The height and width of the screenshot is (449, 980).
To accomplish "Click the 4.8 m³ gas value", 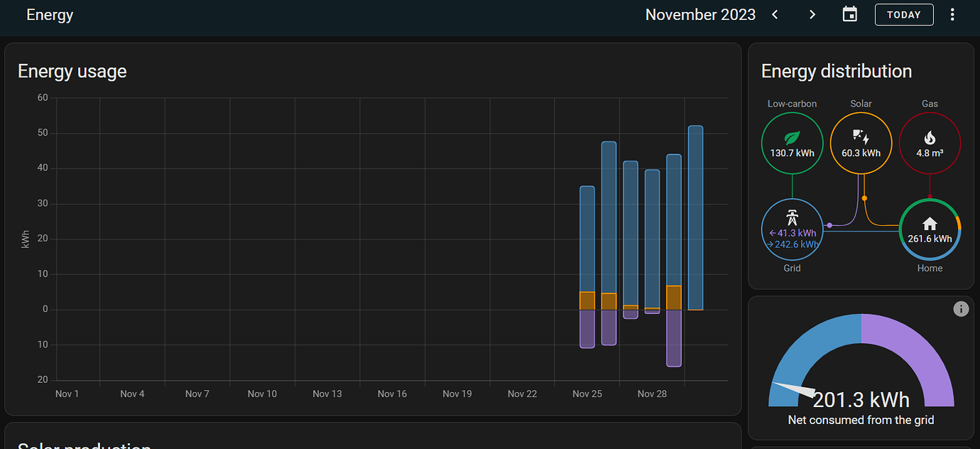I will point(930,153).
